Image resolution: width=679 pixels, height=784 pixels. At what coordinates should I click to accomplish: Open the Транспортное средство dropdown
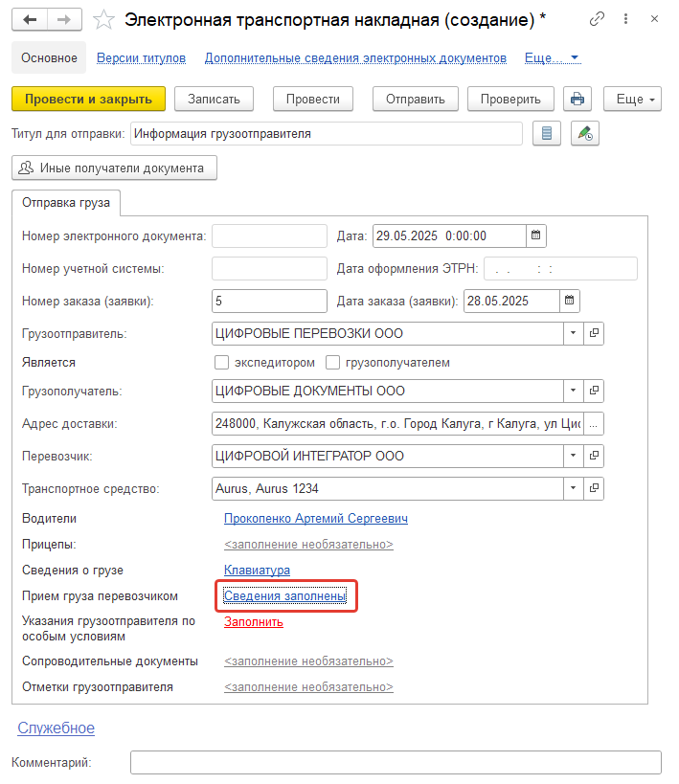click(574, 488)
